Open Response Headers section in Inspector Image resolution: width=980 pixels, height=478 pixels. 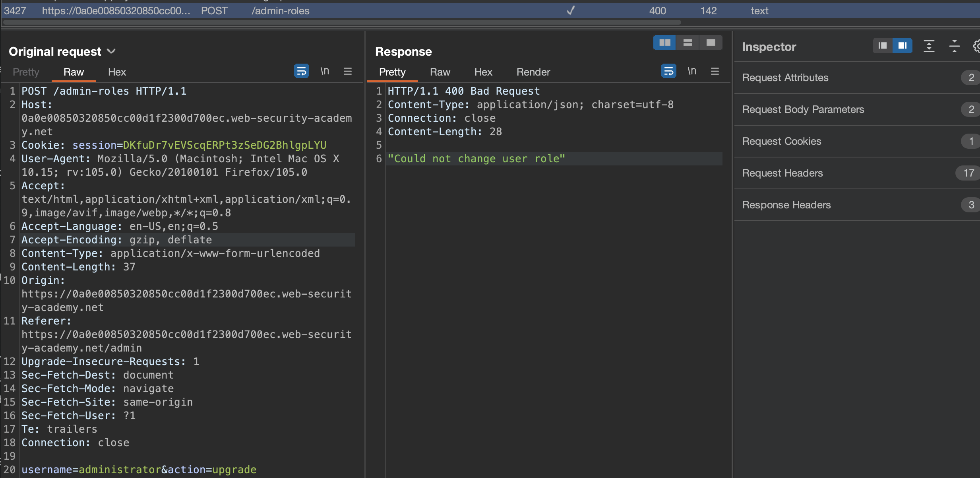click(x=786, y=205)
